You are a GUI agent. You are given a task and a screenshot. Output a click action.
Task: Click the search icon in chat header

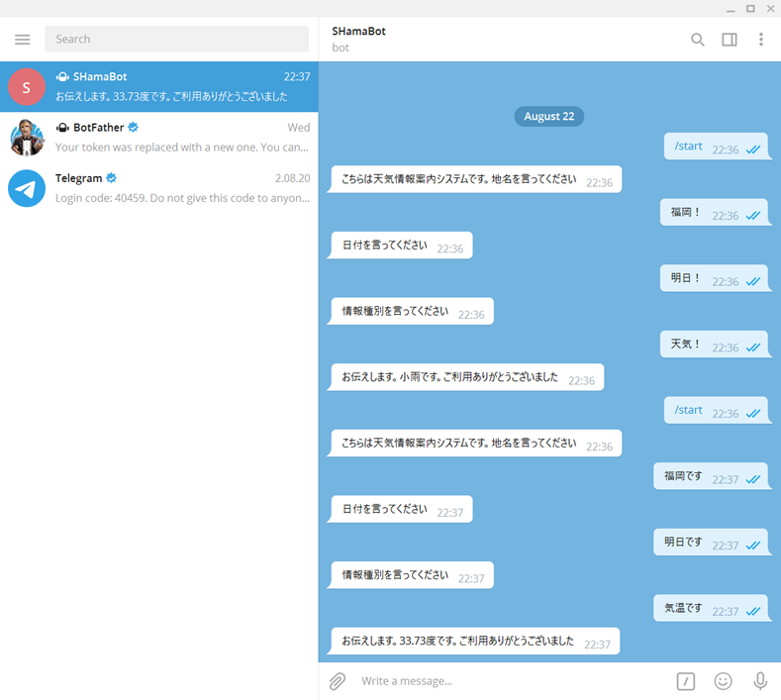click(698, 40)
